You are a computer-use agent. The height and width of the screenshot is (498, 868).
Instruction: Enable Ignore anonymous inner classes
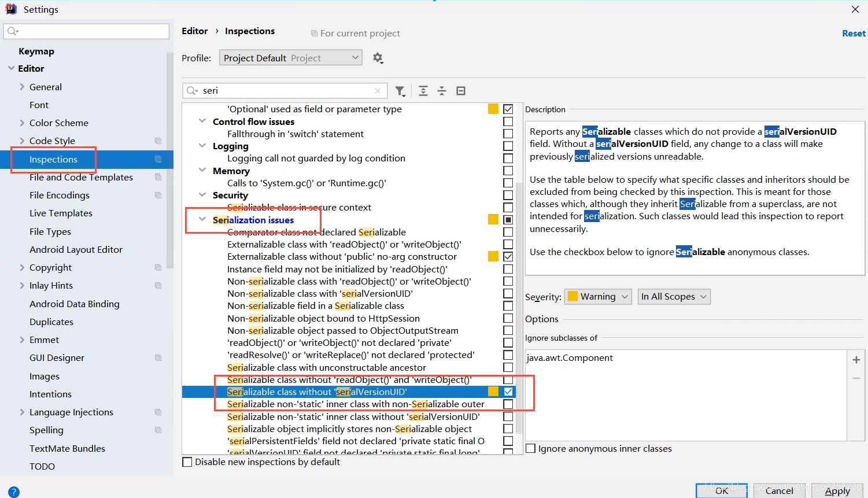pyautogui.click(x=530, y=448)
